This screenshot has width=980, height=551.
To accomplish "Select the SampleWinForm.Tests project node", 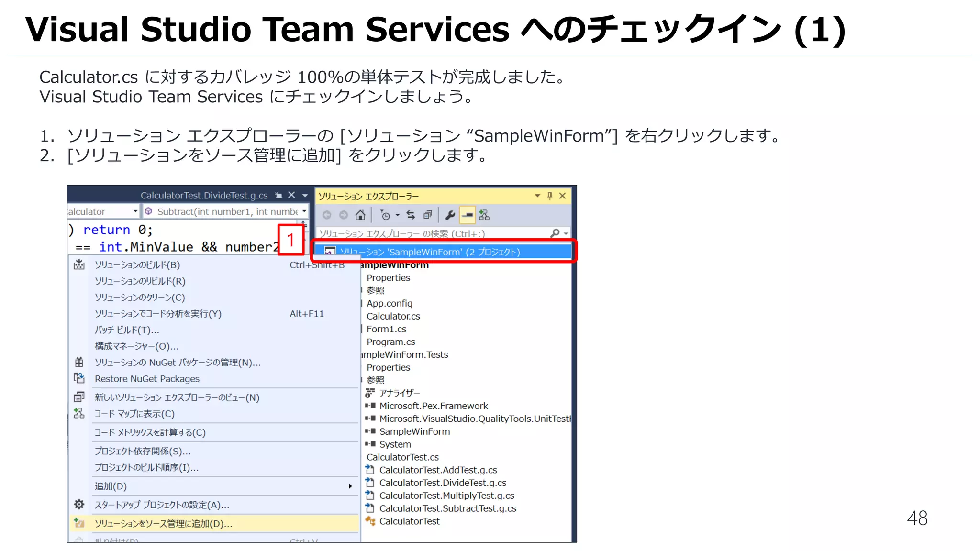I will (405, 354).
